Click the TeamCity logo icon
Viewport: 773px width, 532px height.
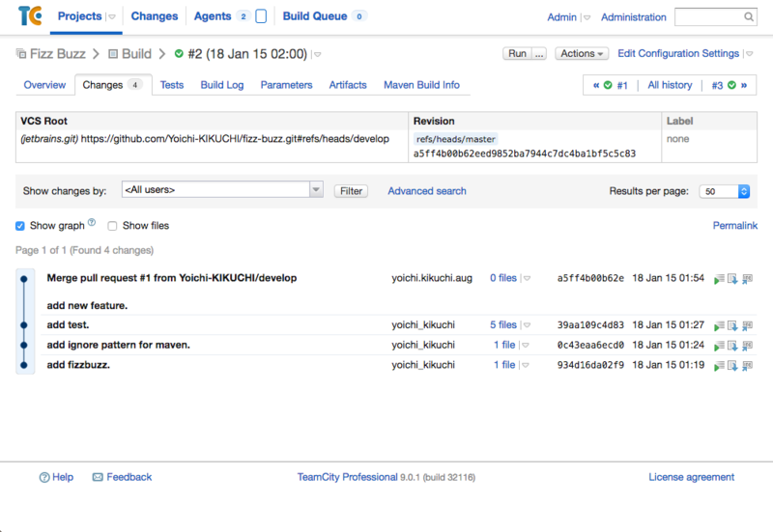tap(30, 15)
